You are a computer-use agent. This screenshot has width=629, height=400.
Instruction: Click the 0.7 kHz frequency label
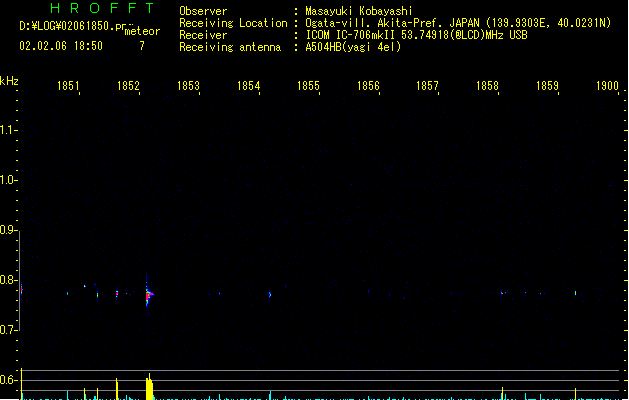tap(8, 330)
